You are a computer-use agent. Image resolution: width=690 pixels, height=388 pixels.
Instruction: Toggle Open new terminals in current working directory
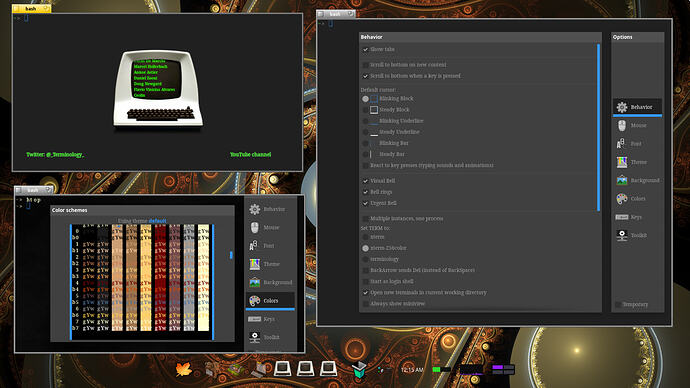point(365,293)
